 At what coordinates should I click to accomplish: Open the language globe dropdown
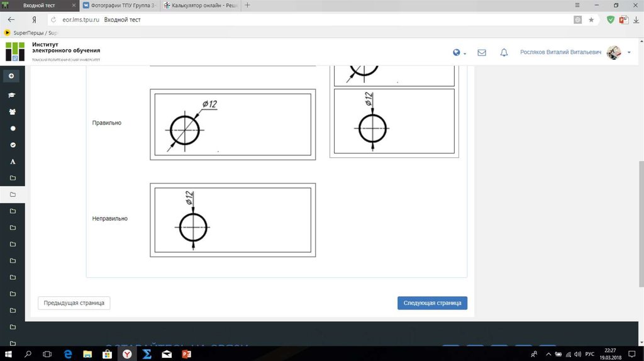458,53
